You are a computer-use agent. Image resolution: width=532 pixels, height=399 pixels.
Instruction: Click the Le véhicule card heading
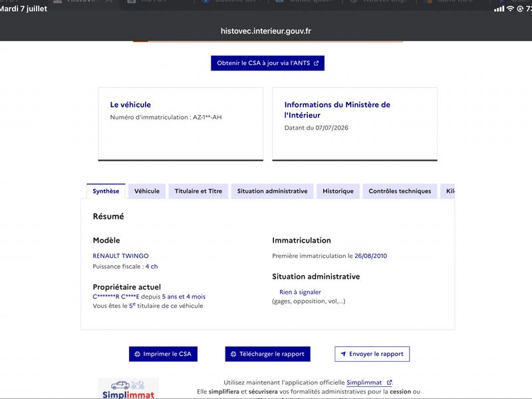pyautogui.click(x=130, y=104)
